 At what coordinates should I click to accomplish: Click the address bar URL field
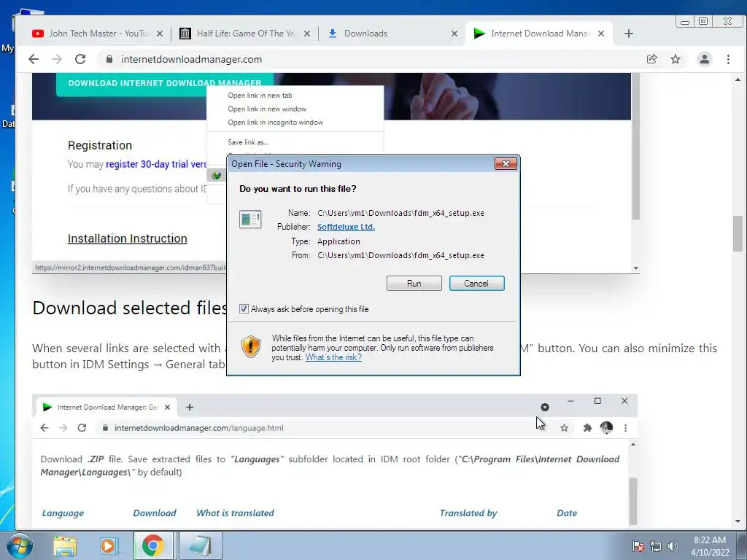point(371,59)
